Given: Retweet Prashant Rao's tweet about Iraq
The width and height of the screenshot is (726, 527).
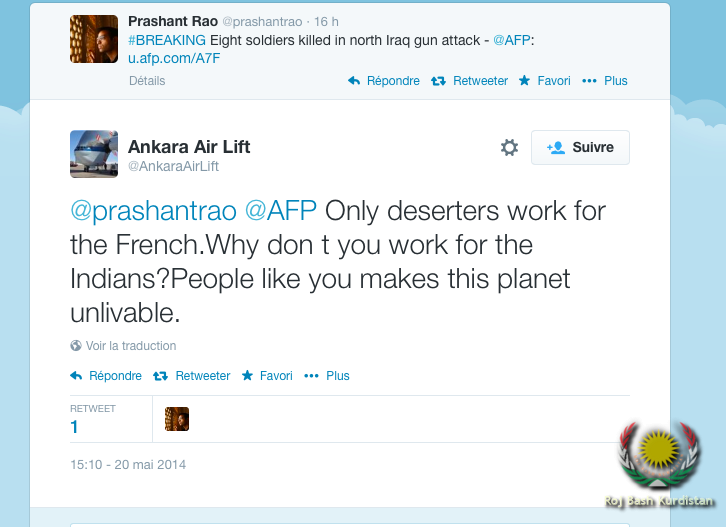Looking at the screenshot, I should [x=469, y=81].
